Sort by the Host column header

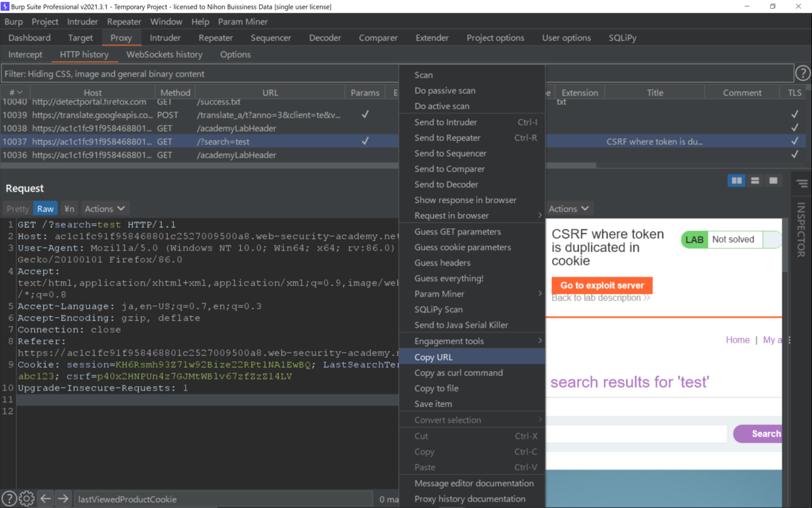(93, 93)
